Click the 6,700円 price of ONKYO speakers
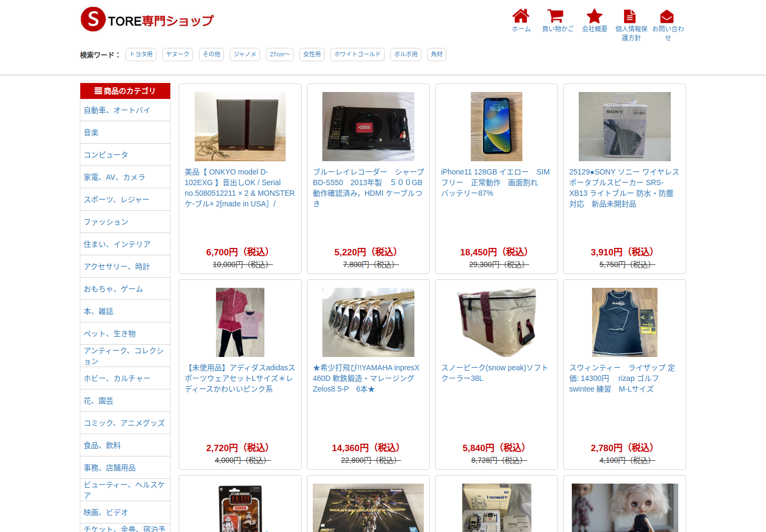 point(240,252)
